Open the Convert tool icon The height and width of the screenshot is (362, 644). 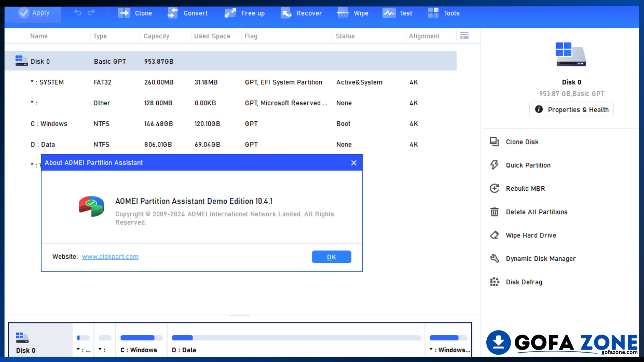(173, 13)
